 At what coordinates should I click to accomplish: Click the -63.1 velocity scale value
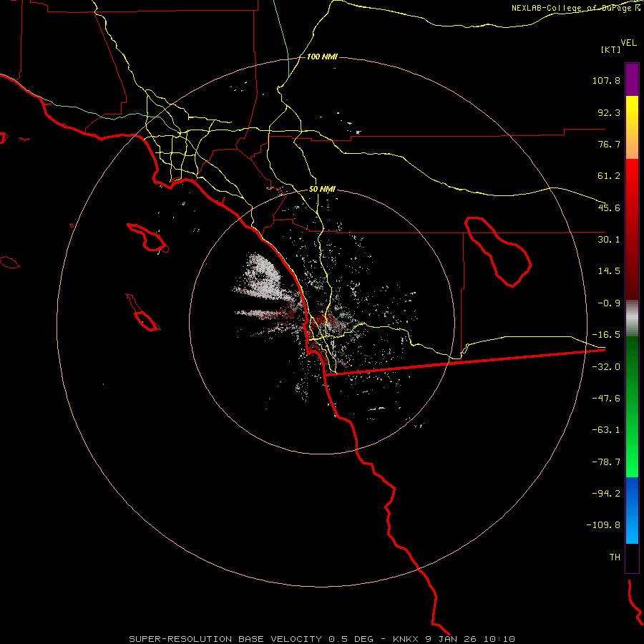(606, 430)
